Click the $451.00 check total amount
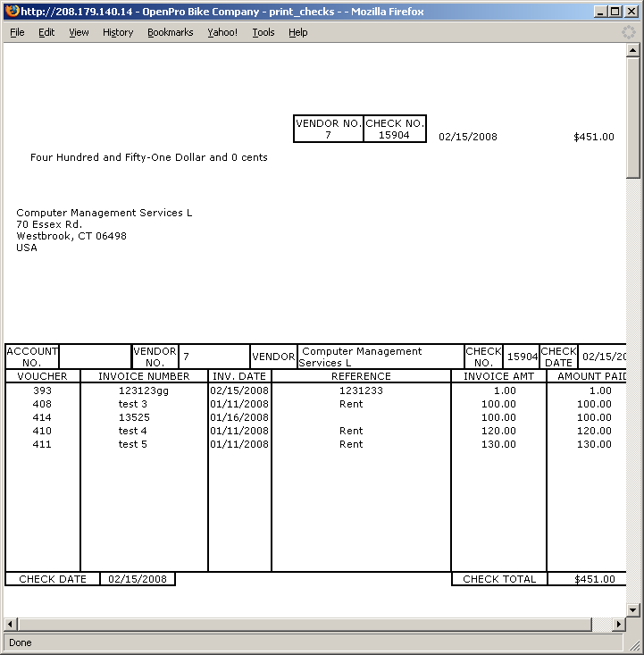Image resolution: width=644 pixels, height=655 pixels. pyautogui.click(x=595, y=579)
